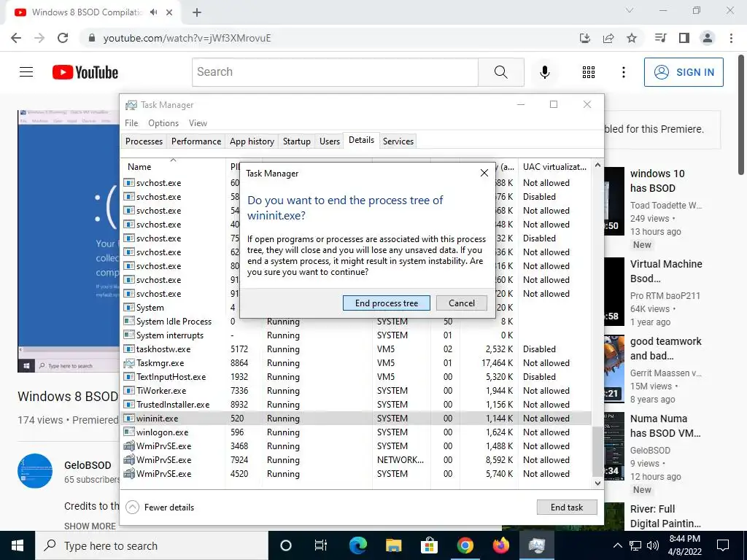Open the Virtual Machine Bsod video thumbnail

(x=614, y=292)
